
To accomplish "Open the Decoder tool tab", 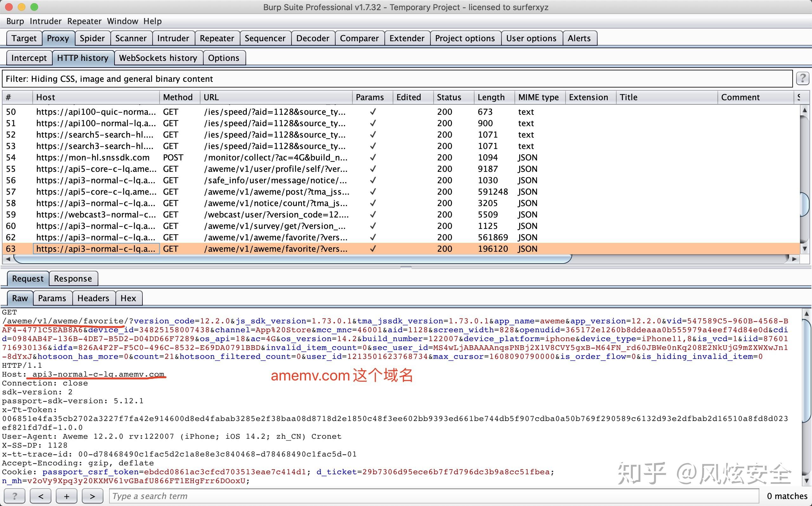I will tap(314, 38).
